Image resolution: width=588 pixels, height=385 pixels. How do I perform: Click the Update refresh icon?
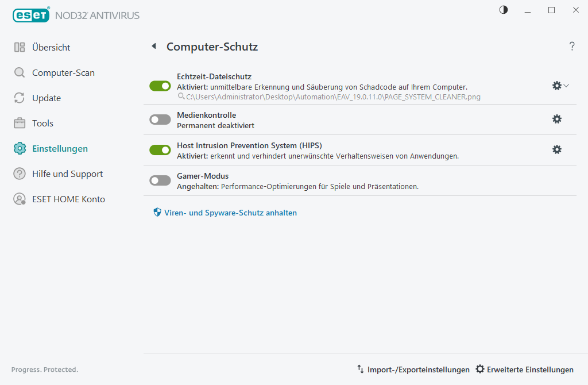click(x=19, y=98)
